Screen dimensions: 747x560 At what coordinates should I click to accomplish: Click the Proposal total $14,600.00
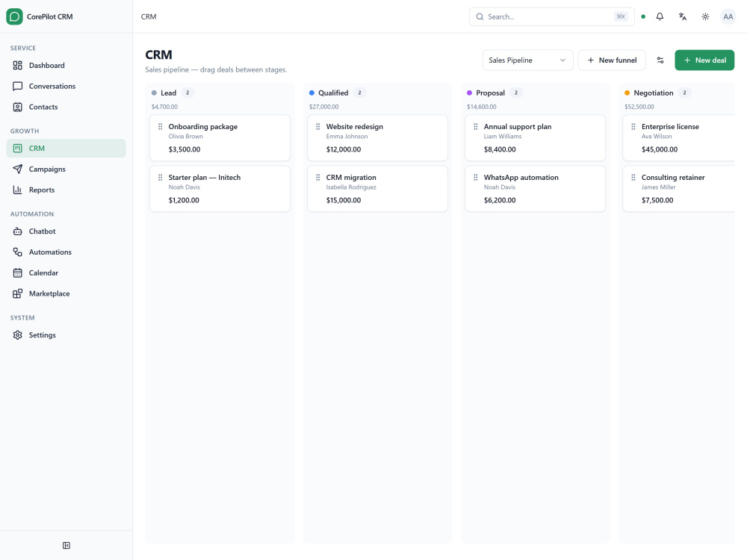[x=482, y=107]
